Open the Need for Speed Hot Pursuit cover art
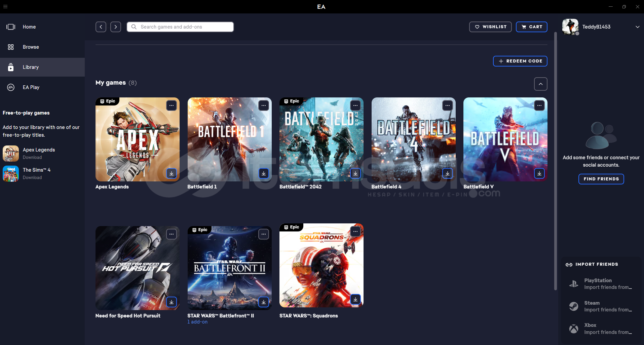This screenshot has height=345, width=644. [x=138, y=268]
